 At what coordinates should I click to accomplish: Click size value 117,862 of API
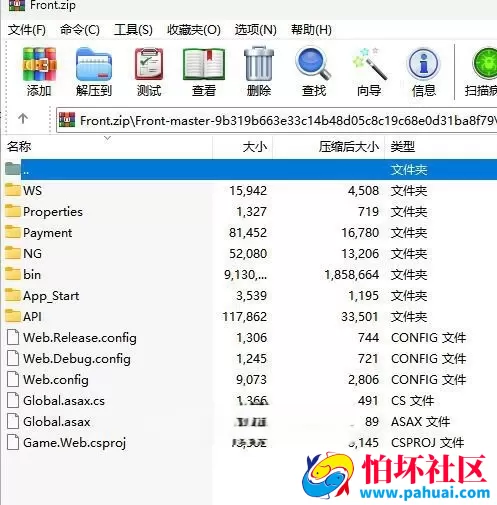[x=245, y=317]
